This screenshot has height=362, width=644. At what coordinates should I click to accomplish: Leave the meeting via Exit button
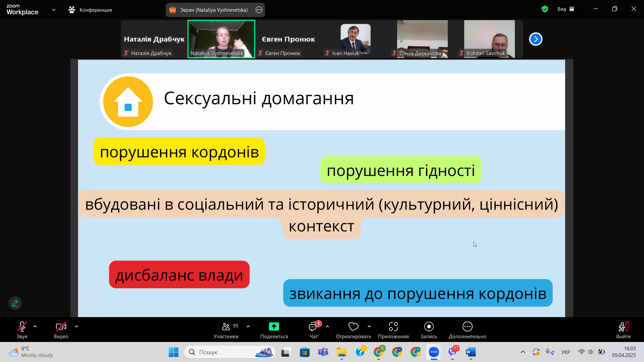[623, 326]
